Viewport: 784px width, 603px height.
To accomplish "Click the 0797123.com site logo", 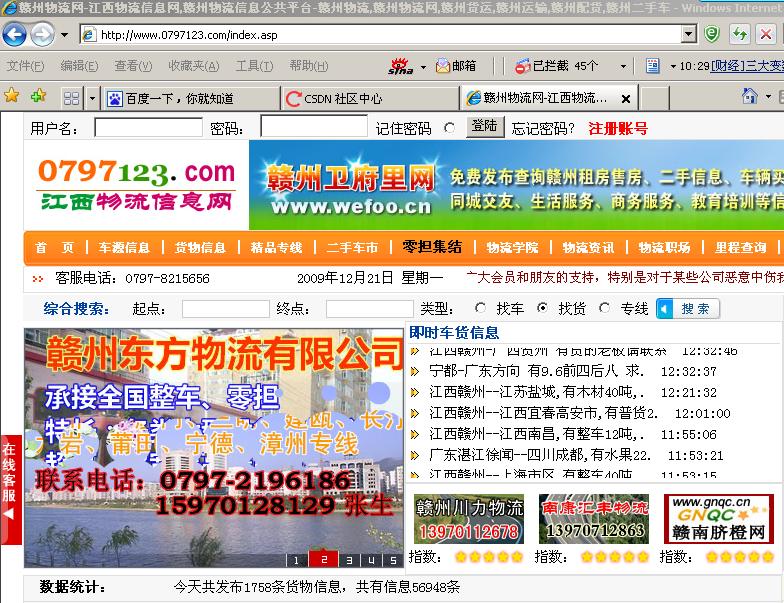I will [x=136, y=184].
